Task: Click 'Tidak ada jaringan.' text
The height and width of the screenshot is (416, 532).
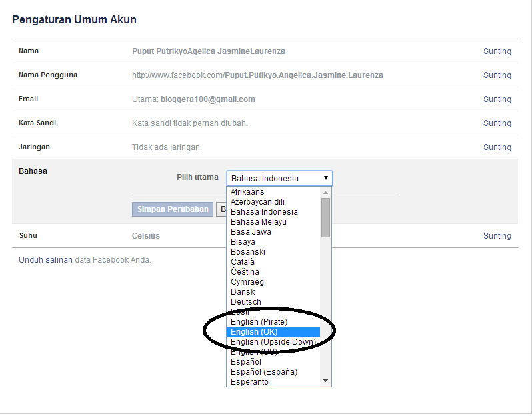Action: point(167,147)
